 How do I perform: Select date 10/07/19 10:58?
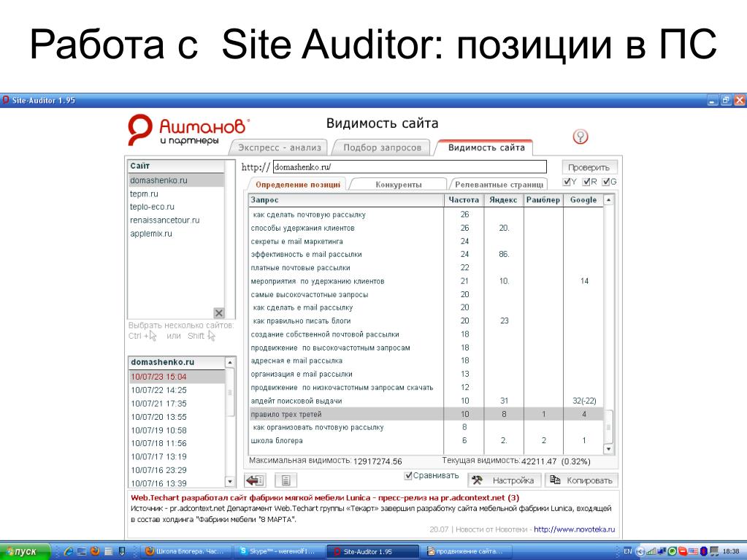pos(177,430)
